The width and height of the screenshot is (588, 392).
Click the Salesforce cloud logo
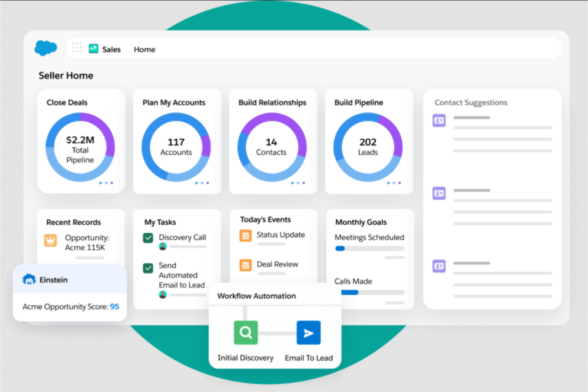pyautogui.click(x=45, y=48)
